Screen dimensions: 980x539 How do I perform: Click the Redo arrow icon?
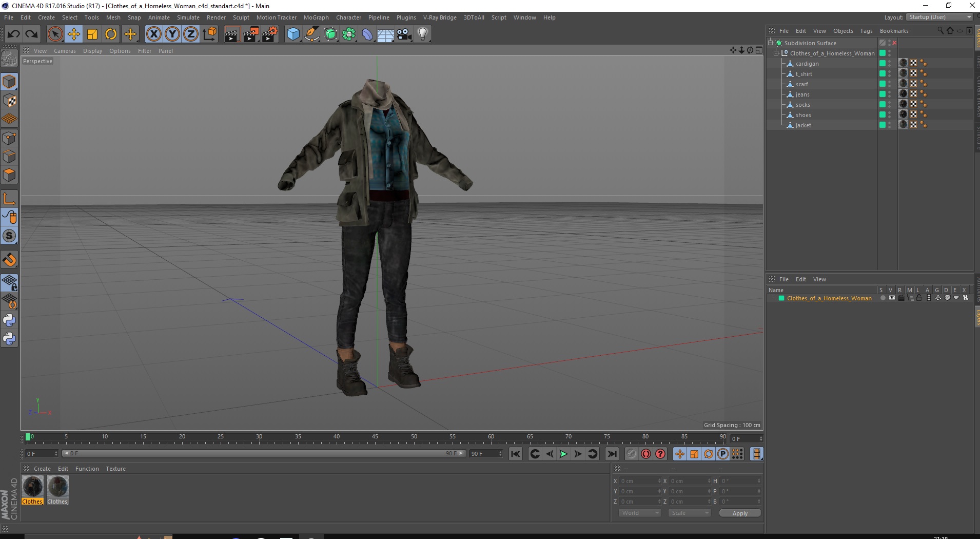31,34
